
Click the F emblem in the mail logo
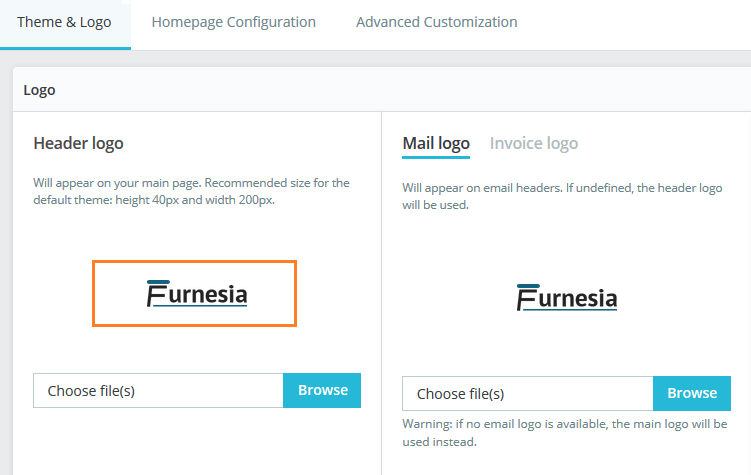coord(526,297)
